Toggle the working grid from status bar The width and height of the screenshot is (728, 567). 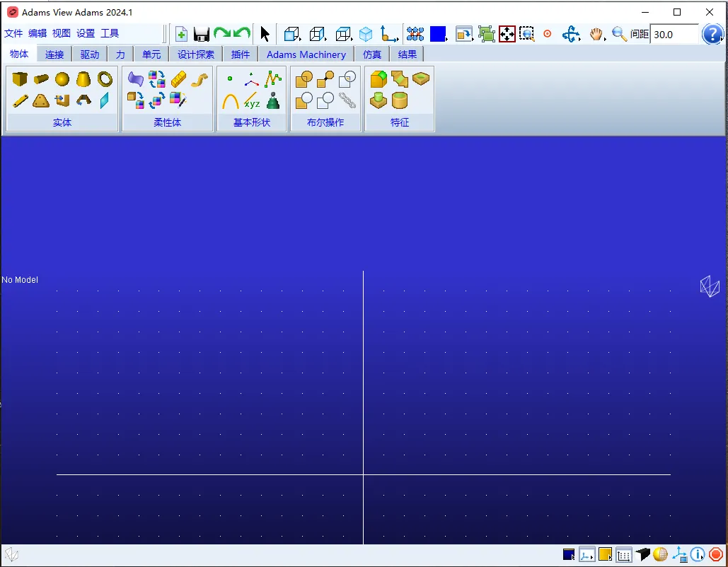point(623,554)
